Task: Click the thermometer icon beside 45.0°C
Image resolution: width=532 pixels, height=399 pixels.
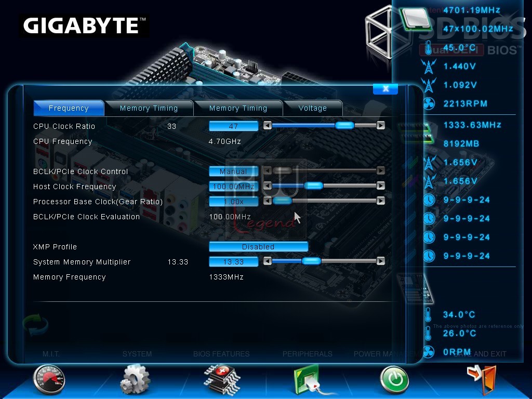Action: pos(428,48)
